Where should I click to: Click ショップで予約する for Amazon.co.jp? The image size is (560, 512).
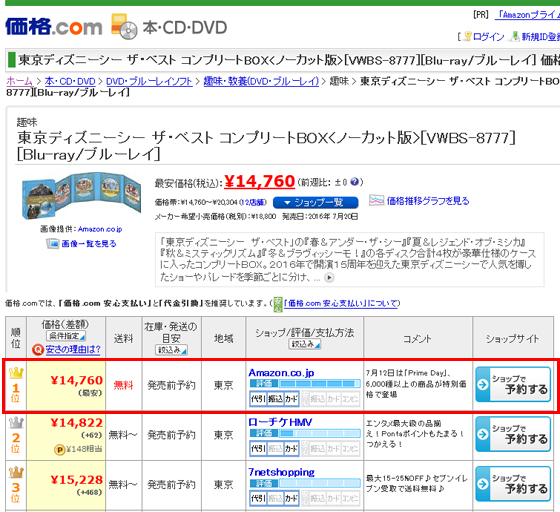[513, 384]
